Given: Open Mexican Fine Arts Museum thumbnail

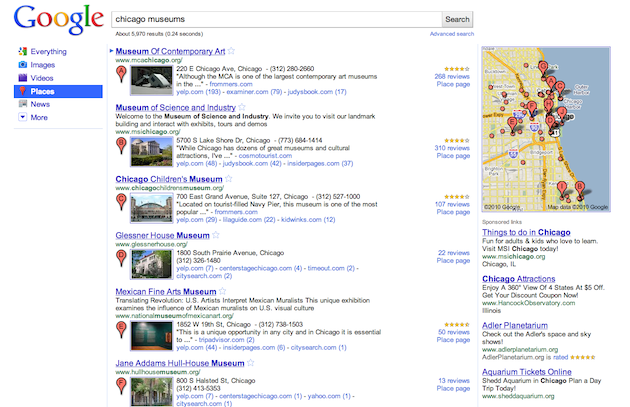Looking at the screenshot, I should tap(151, 336).
